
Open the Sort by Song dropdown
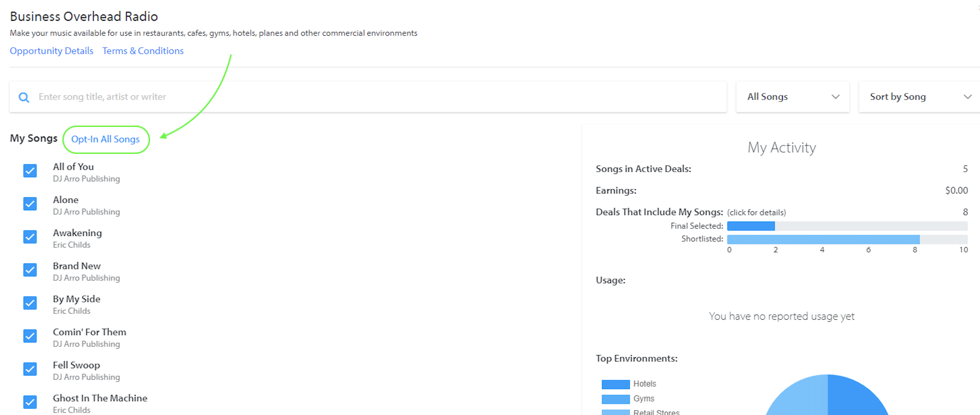coord(919,97)
